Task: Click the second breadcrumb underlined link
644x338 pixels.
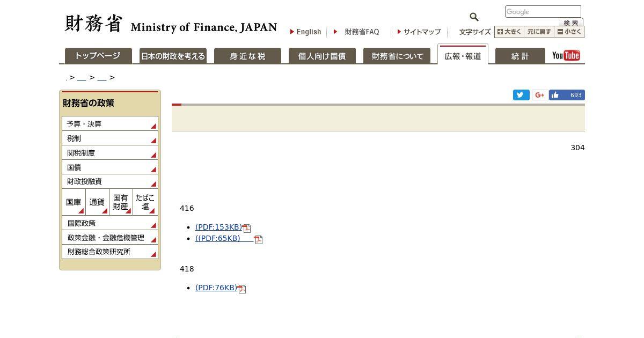Action: pyautogui.click(x=102, y=78)
